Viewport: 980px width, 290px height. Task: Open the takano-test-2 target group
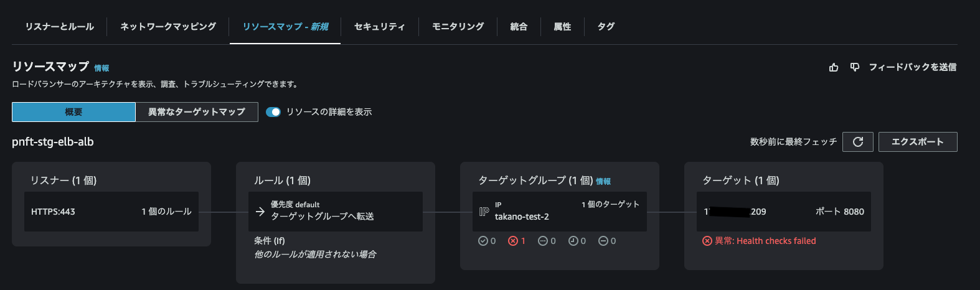click(522, 217)
